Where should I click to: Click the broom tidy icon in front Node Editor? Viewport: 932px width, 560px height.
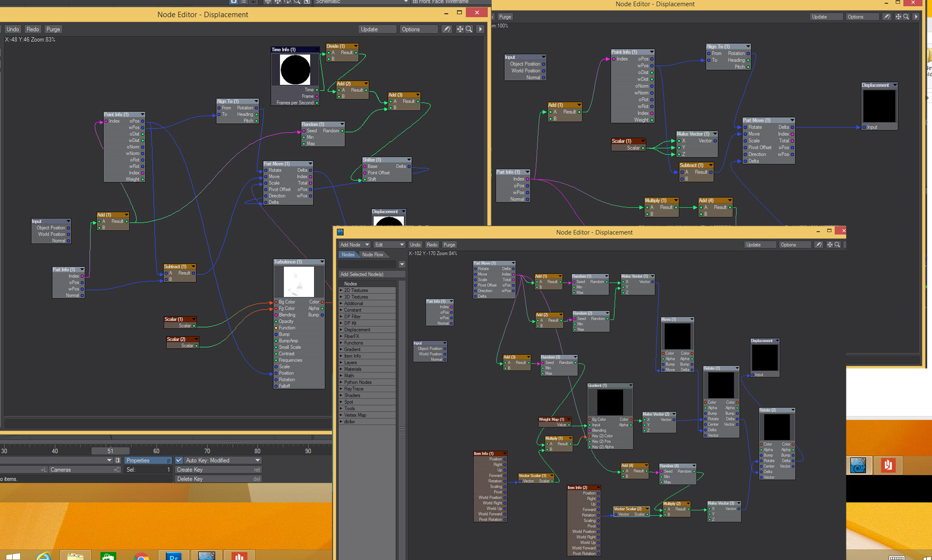818,245
